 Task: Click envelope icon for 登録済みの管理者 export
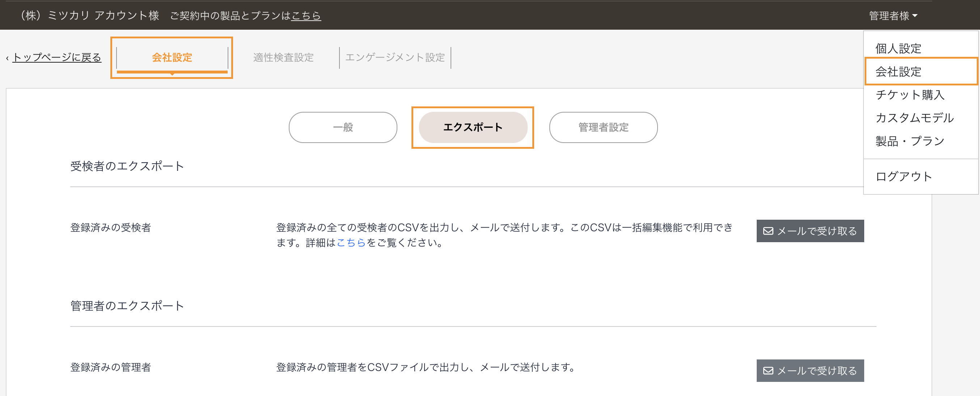point(768,371)
